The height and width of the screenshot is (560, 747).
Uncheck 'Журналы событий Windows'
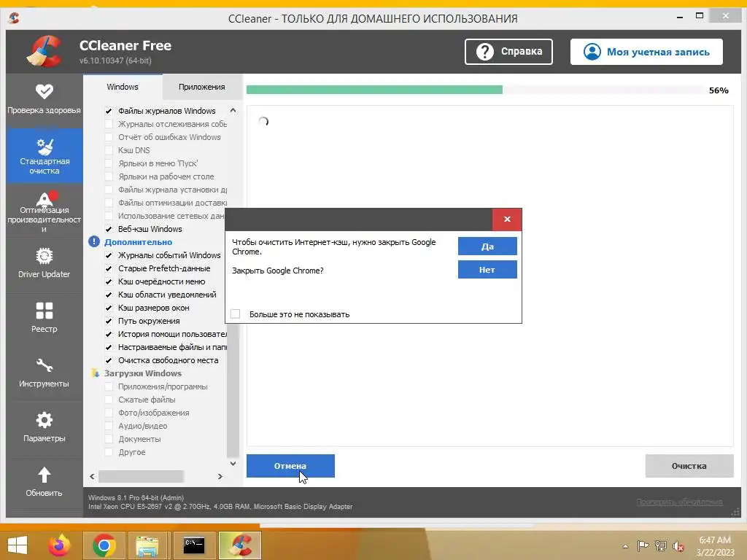[x=109, y=255]
